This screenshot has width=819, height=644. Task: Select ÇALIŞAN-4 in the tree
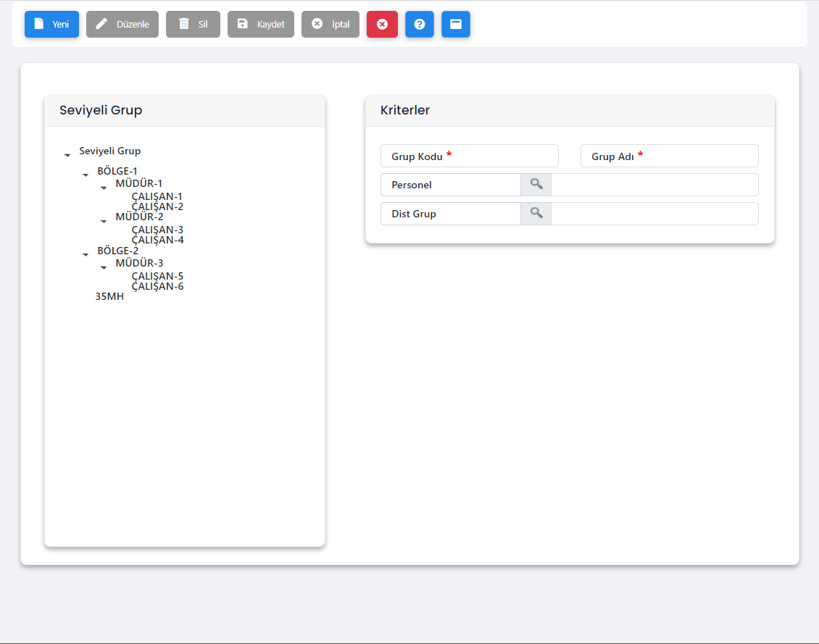pos(157,240)
